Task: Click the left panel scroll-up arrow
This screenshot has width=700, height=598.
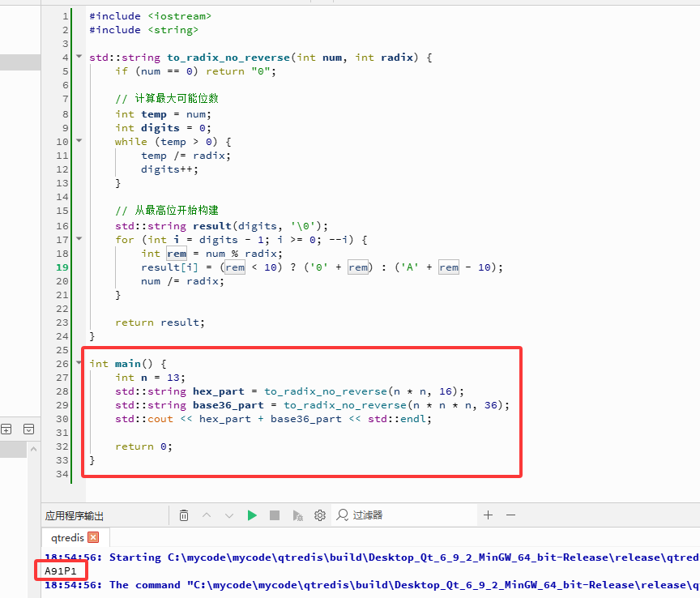Action: (33, 449)
